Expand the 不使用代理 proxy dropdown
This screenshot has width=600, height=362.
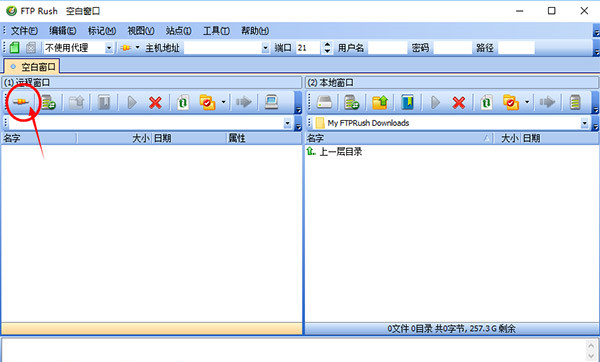tap(109, 48)
